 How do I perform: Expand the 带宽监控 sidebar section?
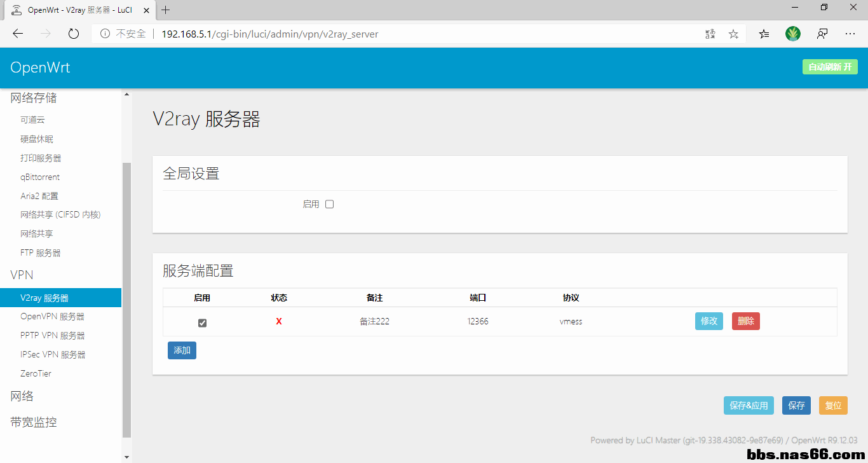tap(34, 422)
